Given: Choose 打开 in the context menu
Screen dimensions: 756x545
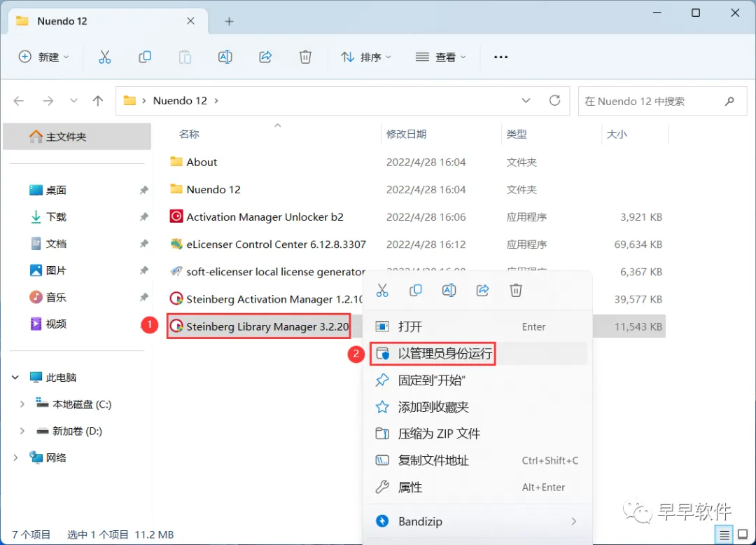Looking at the screenshot, I should pyautogui.click(x=477, y=326).
